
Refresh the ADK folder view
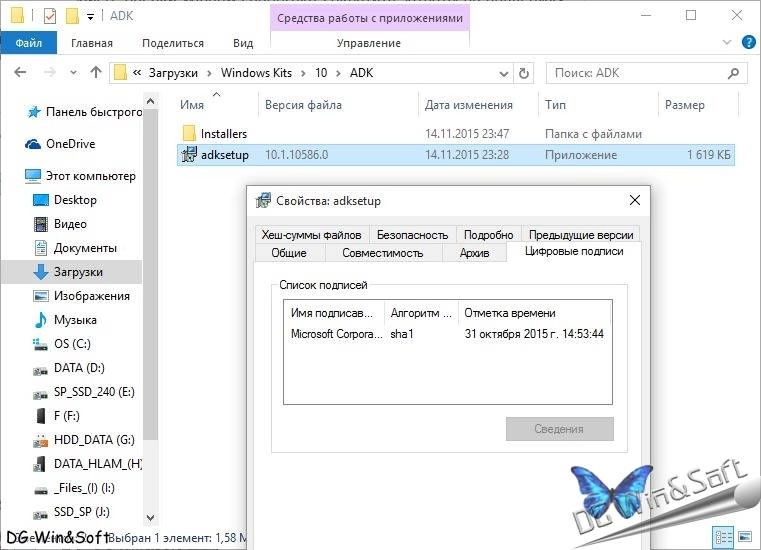click(524, 73)
